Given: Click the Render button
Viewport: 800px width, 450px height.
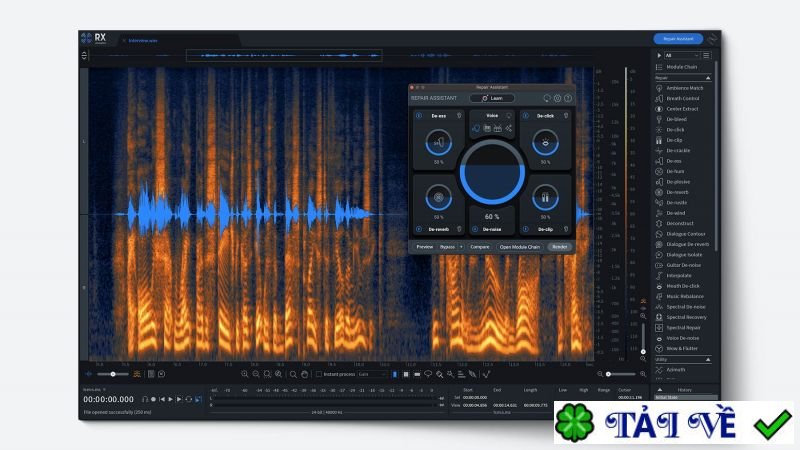Looking at the screenshot, I should coord(560,247).
